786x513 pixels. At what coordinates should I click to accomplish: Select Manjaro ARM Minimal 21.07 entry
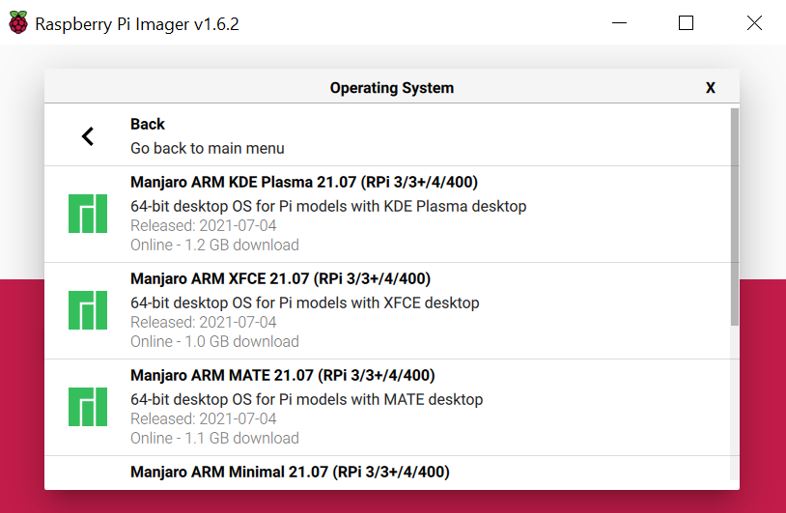(289, 472)
